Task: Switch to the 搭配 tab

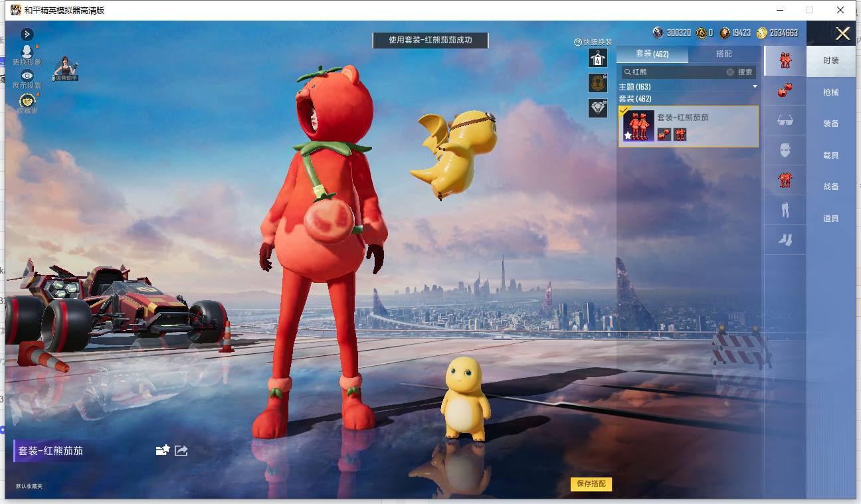Action: point(724,54)
